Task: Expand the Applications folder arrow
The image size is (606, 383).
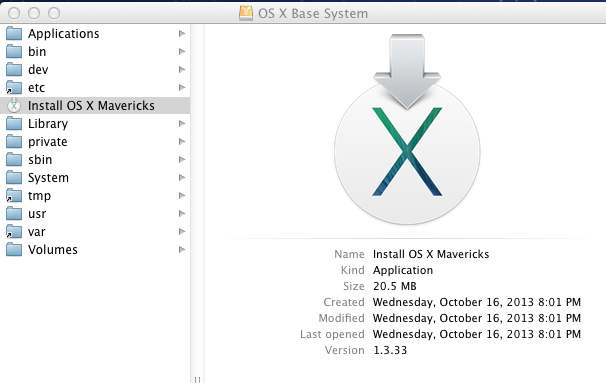Action: (182, 34)
